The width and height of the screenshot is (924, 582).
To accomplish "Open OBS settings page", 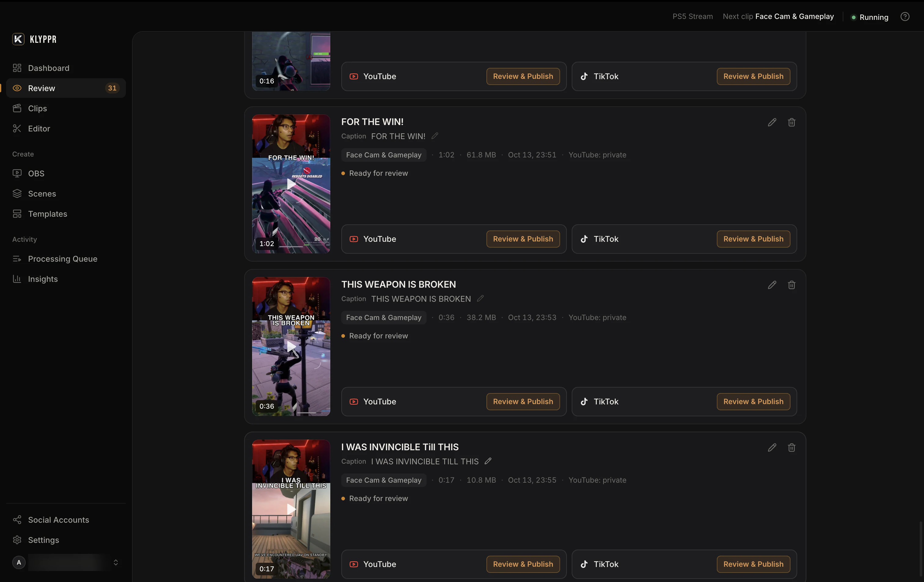I will [66, 173].
